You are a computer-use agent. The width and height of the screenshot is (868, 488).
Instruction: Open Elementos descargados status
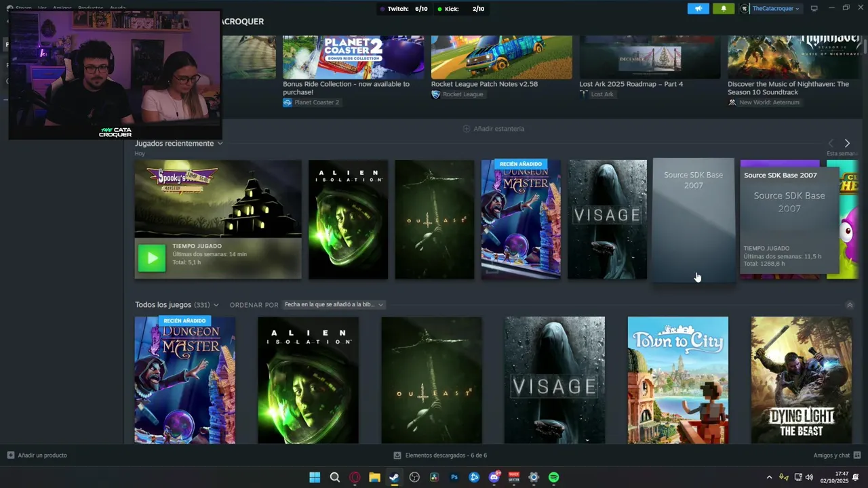click(446, 455)
